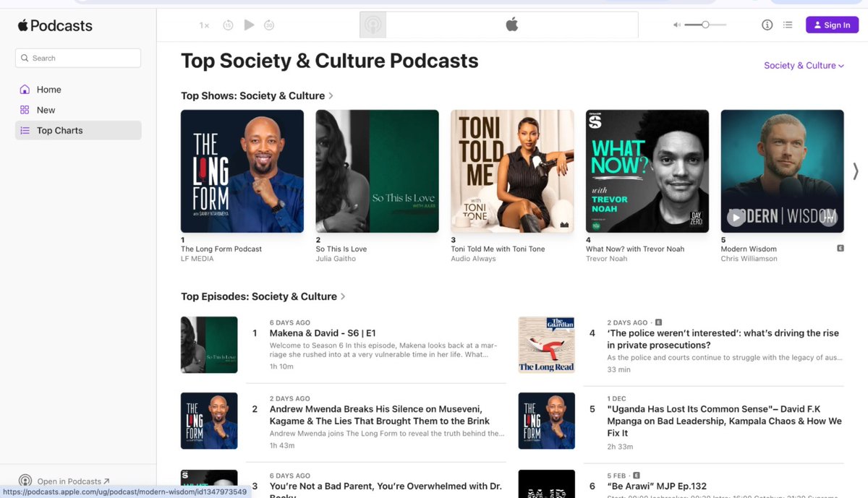Adjust the volume slider
This screenshot has height=498, width=868.
pos(705,25)
